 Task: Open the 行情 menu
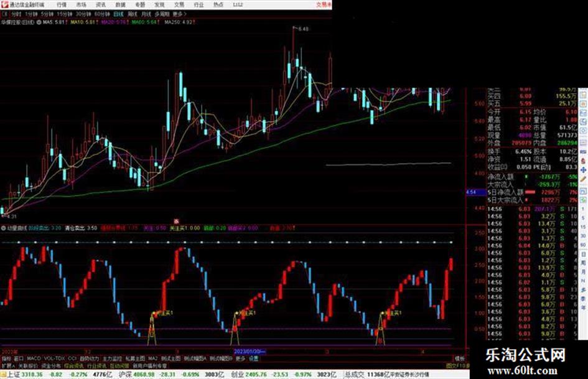pyautogui.click(x=62, y=5)
